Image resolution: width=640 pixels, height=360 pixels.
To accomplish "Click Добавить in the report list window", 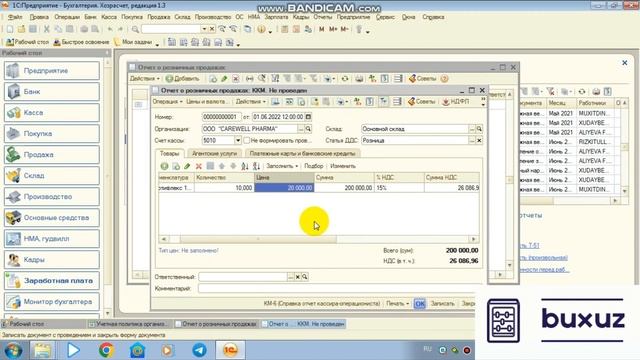I will (x=182, y=78).
